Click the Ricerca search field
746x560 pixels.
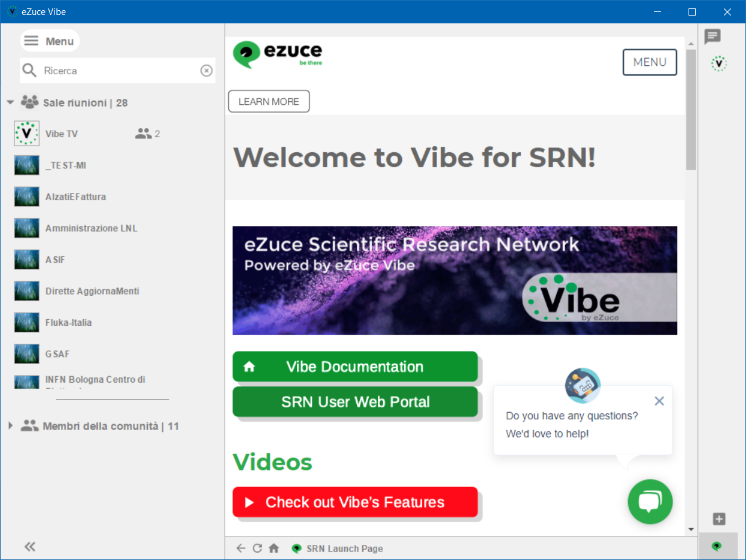118,71
